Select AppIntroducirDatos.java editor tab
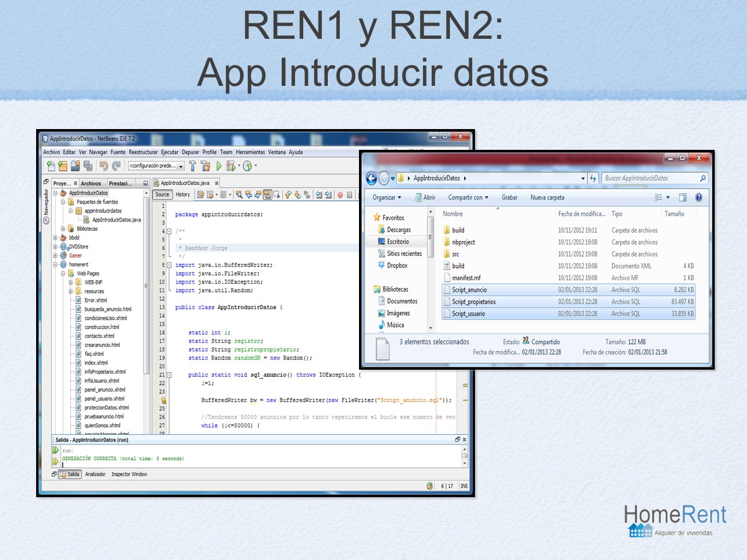Viewport: 747px width, 560px height. click(185, 183)
